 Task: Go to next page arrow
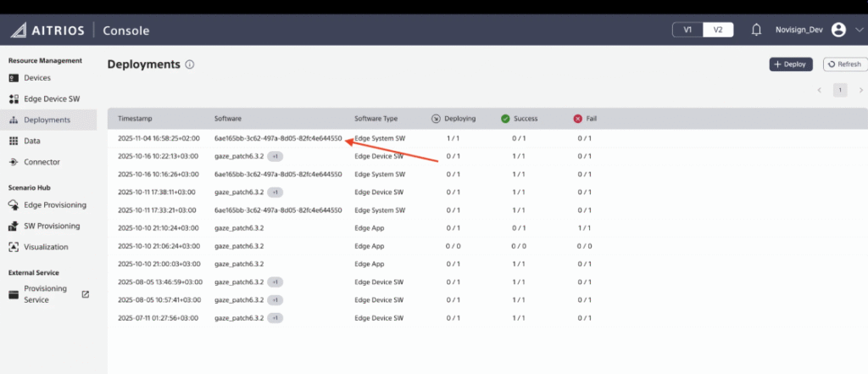pos(861,90)
